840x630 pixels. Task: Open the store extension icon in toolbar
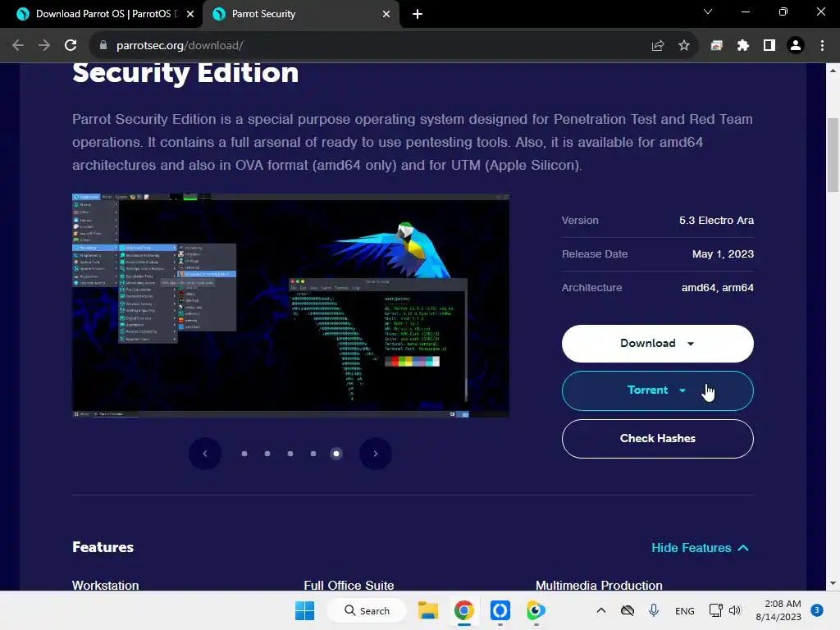716,46
